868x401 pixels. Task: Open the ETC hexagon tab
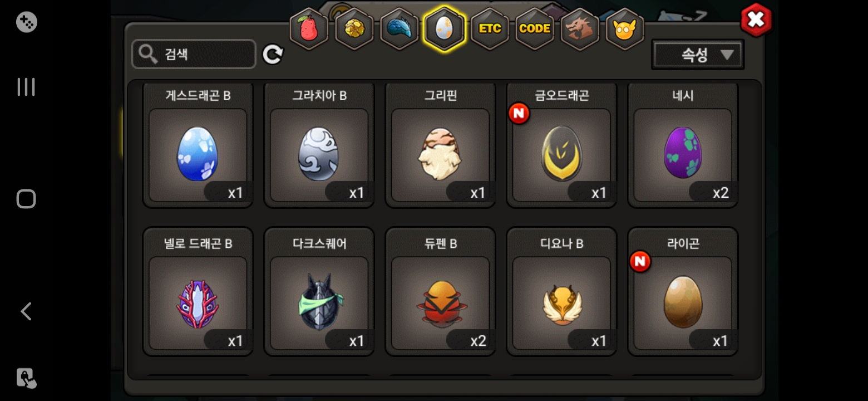(x=490, y=28)
